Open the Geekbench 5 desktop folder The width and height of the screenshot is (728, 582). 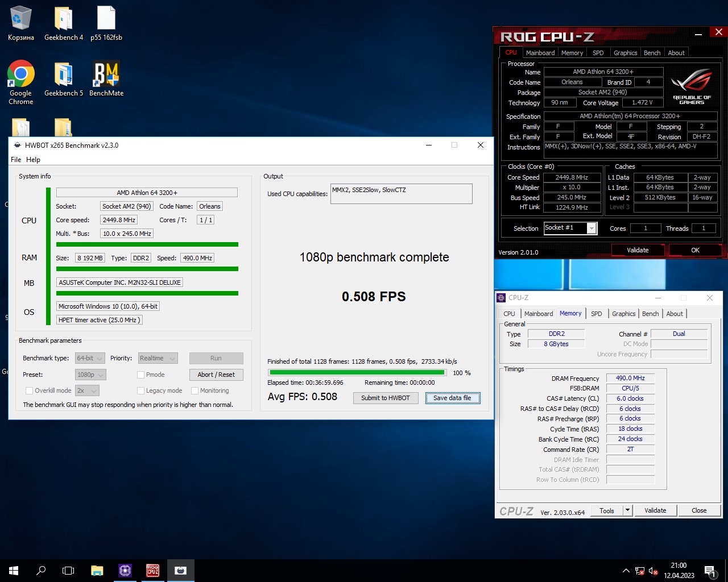pyautogui.click(x=64, y=78)
